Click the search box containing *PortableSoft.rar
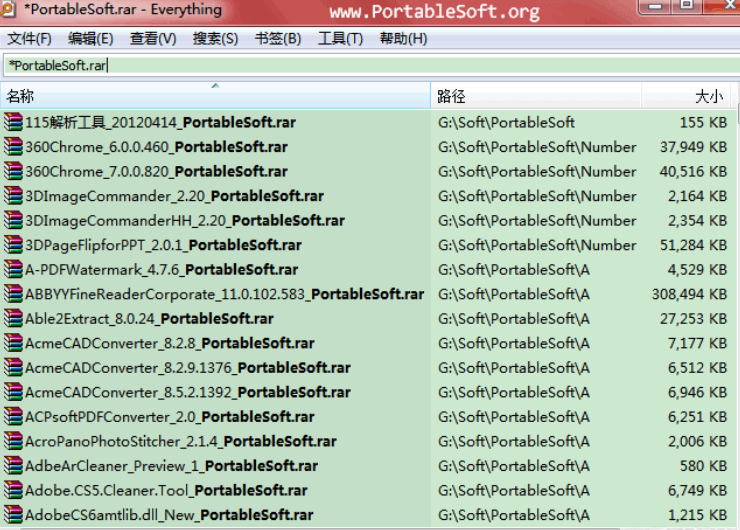Image resolution: width=740 pixels, height=530 pixels. pyautogui.click(x=372, y=65)
